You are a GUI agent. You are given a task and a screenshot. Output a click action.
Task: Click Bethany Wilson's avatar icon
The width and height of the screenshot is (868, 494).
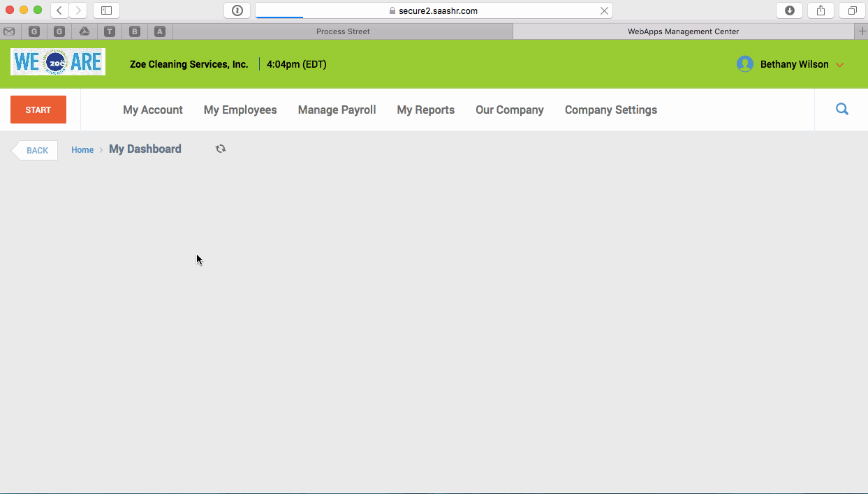(x=744, y=63)
